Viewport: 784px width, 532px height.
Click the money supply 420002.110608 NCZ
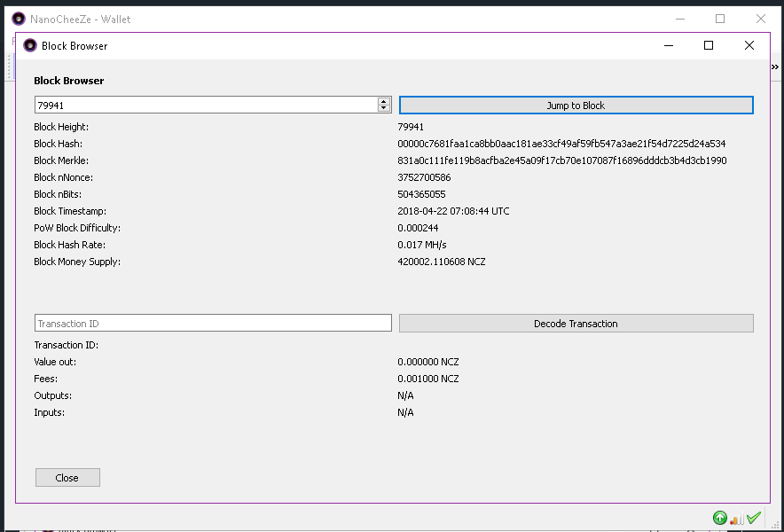pyautogui.click(x=442, y=262)
